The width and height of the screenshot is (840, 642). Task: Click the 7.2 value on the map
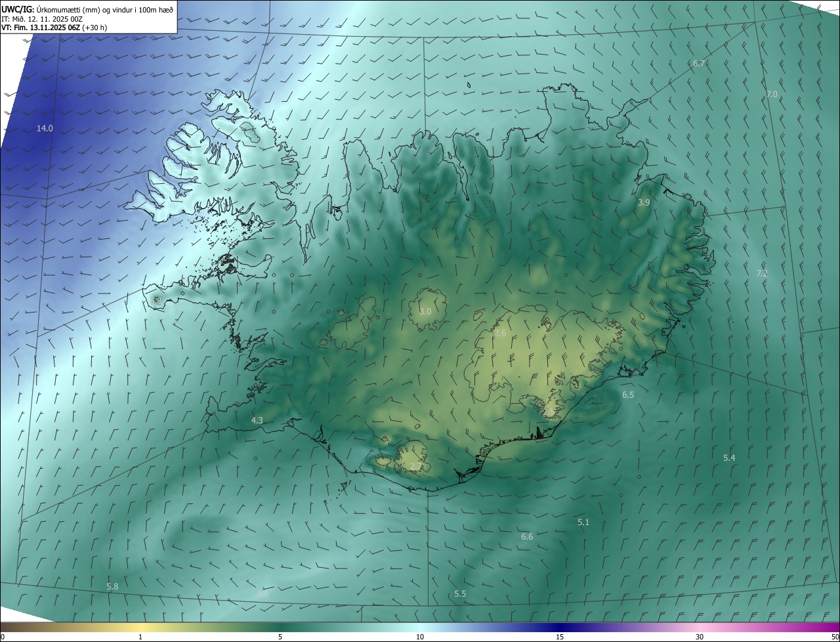762,273
